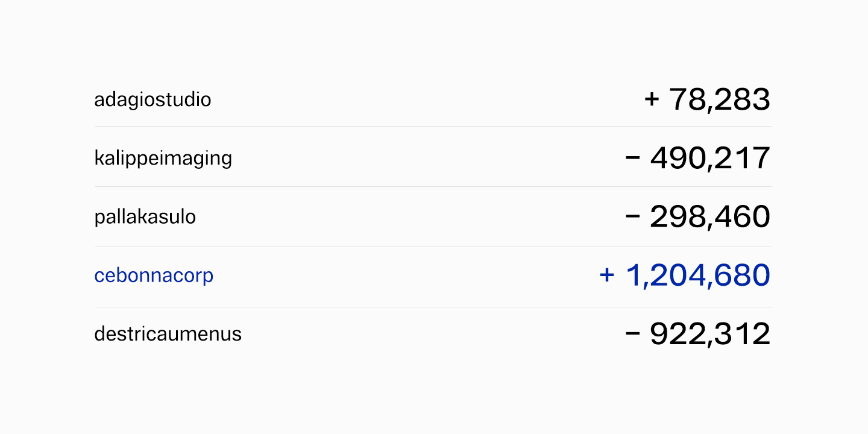Screen dimensions: 868x434
Task: Choose the destricaumenus name label
Action: [x=168, y=334]
